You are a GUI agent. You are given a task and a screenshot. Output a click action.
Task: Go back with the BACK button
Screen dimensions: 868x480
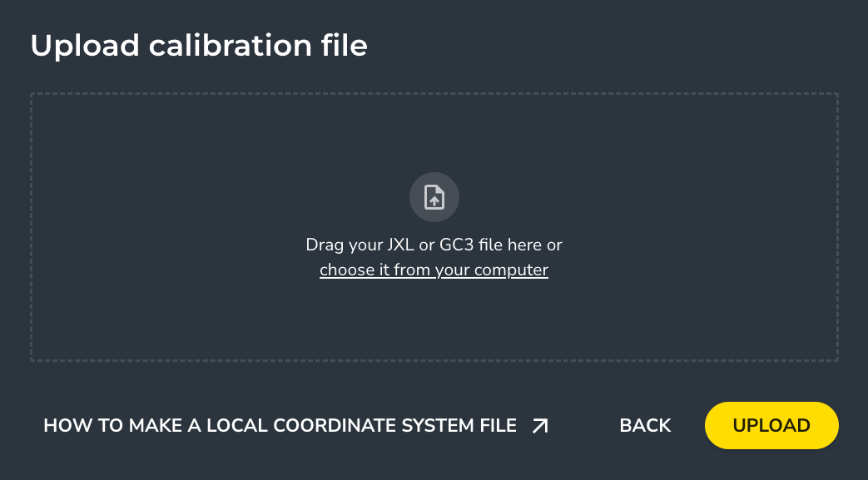[x=645, y=426]
